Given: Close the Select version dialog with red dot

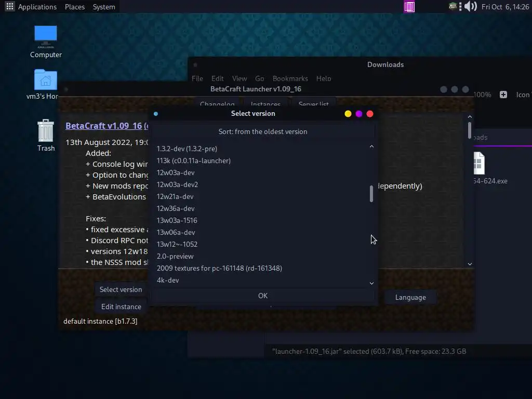Looking at the screenshot, I should coord(370,114).
